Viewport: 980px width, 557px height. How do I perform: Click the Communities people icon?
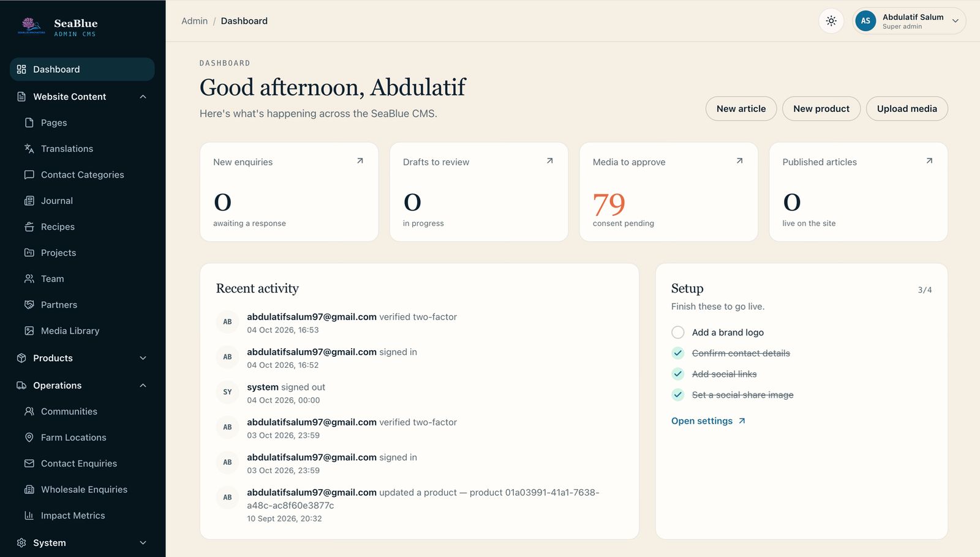tap(29, 411)
